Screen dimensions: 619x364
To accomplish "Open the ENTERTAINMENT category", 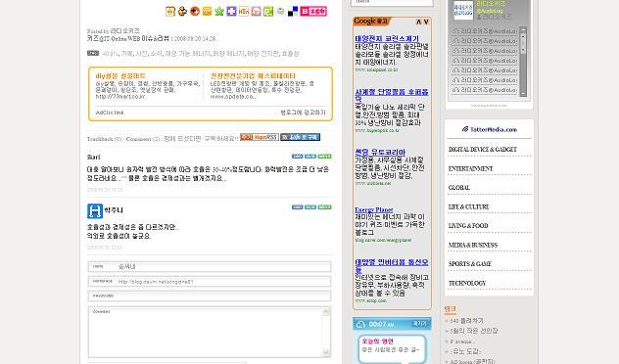I will (x=470, y=168).
